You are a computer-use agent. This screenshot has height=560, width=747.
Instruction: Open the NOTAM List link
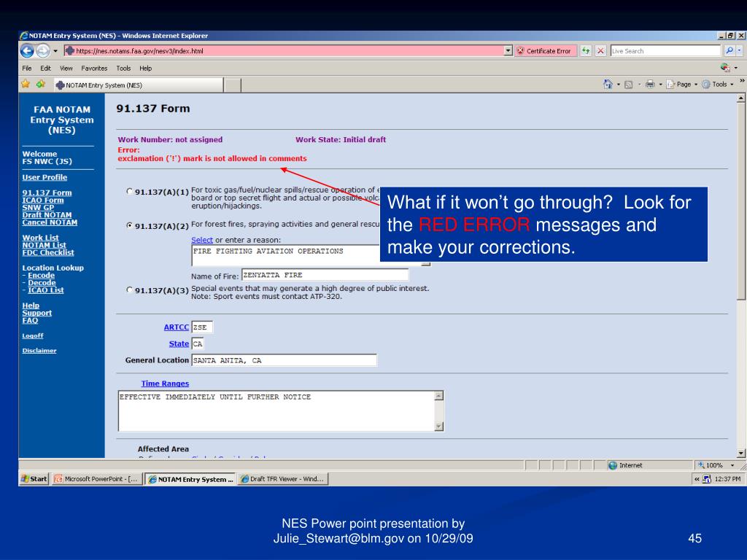[44, 245]
